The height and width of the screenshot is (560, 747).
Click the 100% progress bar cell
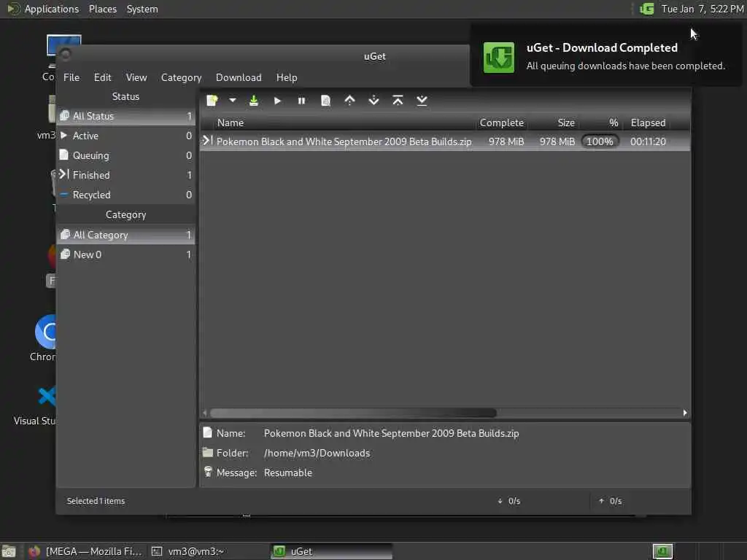pyautogui.click(x=600, y=141)
